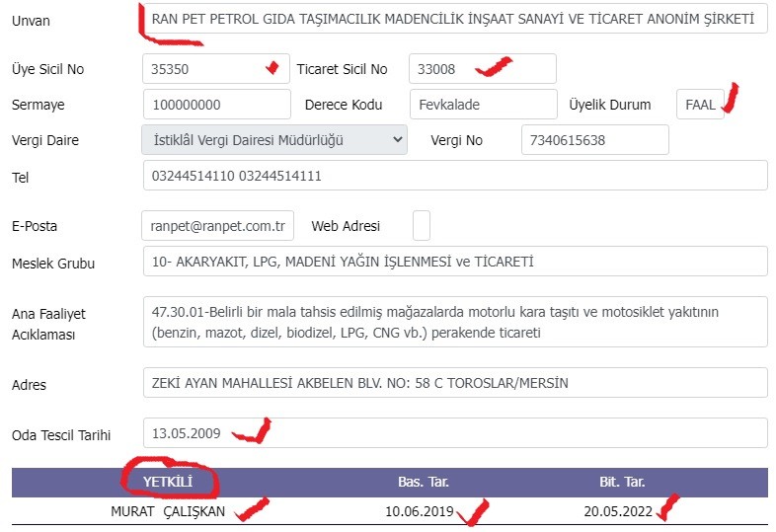This screenshot has width=776, height=532.
Task: Click the Oda Tescil Tarihi label
Action: coord(61,435)
